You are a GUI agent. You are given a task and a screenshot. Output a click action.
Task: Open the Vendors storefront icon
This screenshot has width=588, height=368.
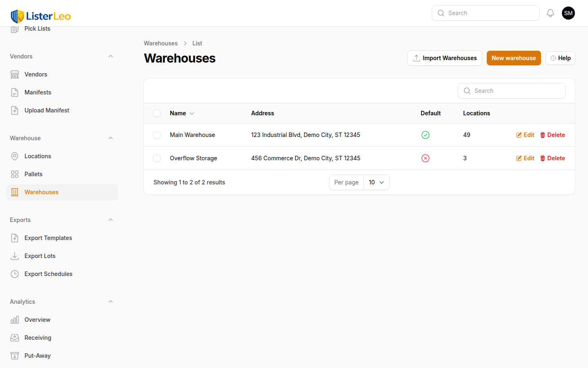(x=15, y=74)
